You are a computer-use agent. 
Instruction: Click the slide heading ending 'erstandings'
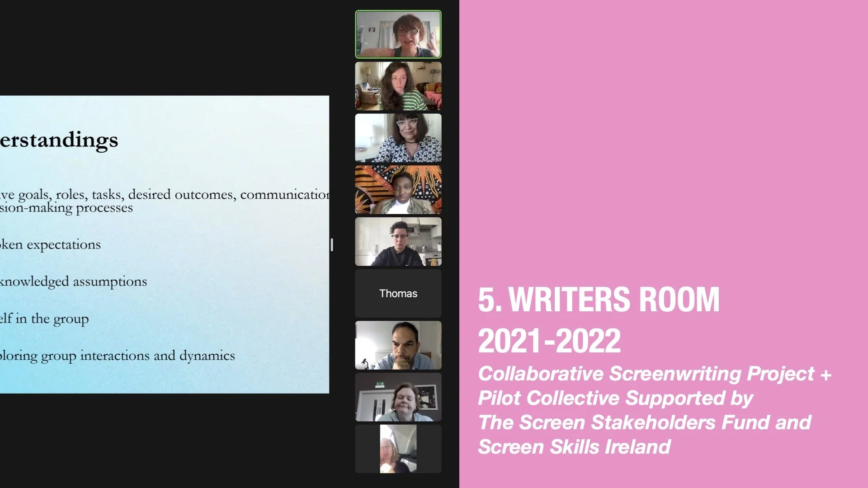[x=59, y=140]
